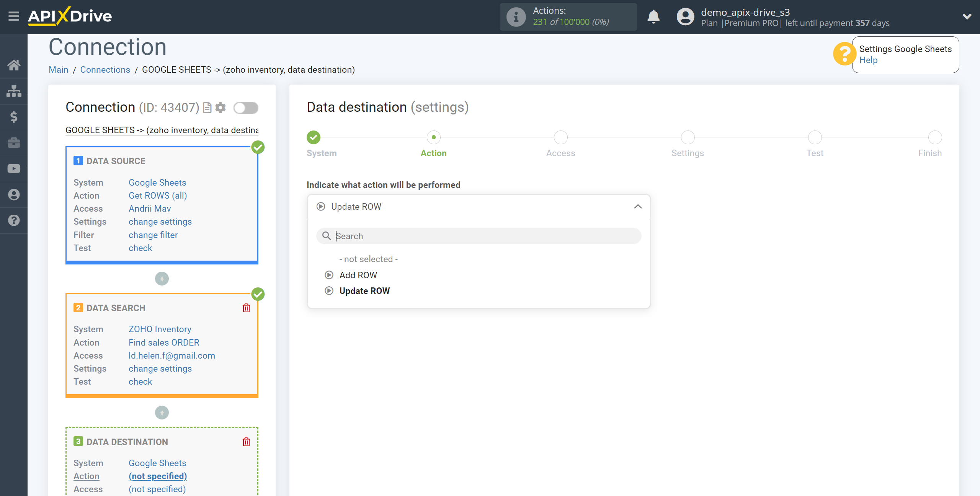Click the Help link for Google Sheets
The width and height of the screenshot is (980, 496).
click(x=867, y=61)
